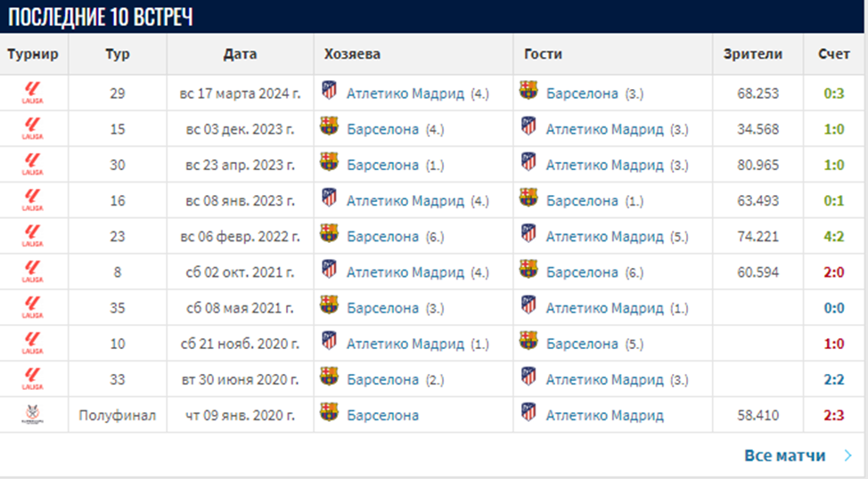The width and height of the screenshot is (868, 479).
Task: Click guest Atlético crest in 06 Feb 2022 row
Action: [x=528, y=234]
